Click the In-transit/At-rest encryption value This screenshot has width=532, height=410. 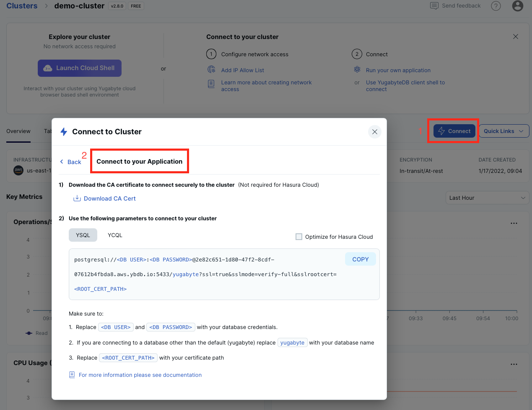point(421,171)
